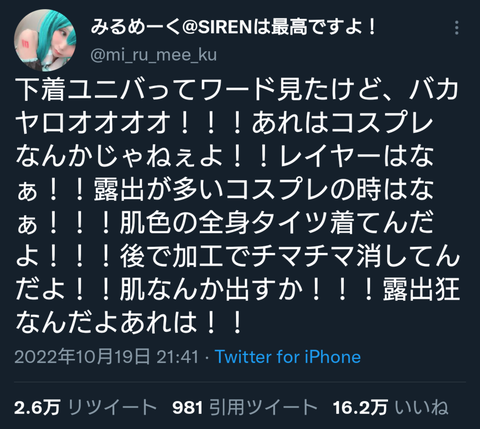Click the phrase 肌色の全身タイツ in the tweet

coord(223,223)
